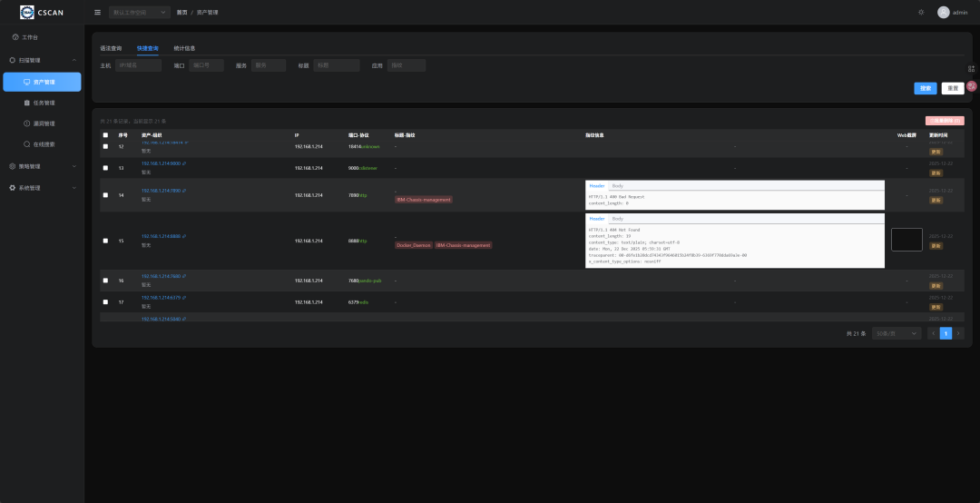Click the CSCAN logo icon
The height and width of the screenshot is (503, 980).
pos(27,13)
